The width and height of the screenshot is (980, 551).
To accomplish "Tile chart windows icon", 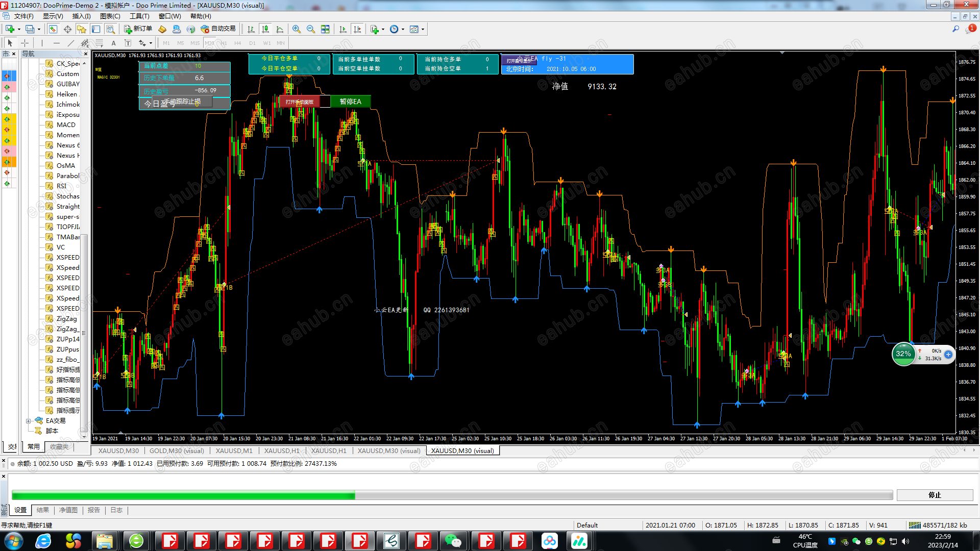I will click(x=325, y=29).
